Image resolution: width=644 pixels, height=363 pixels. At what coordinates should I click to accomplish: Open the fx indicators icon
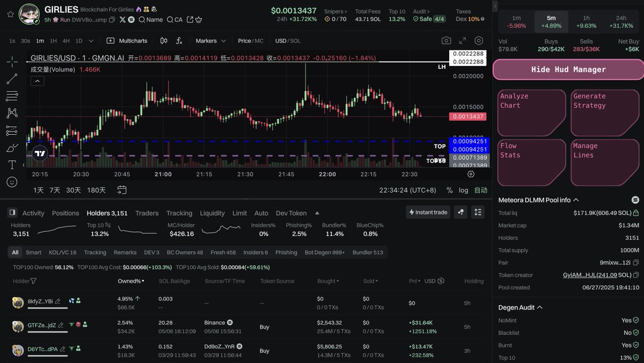pyautogui.click(x=179, y=41)
